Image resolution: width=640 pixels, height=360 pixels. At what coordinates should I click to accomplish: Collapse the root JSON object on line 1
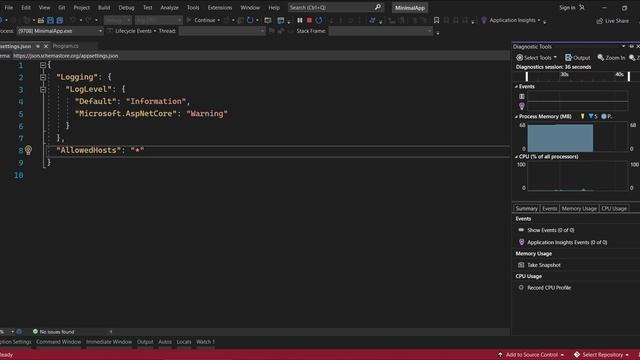pos(43,65)
